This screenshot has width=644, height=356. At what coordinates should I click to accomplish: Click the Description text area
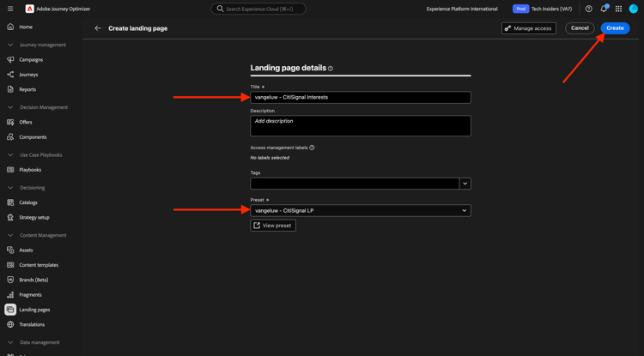click(361, 125)
